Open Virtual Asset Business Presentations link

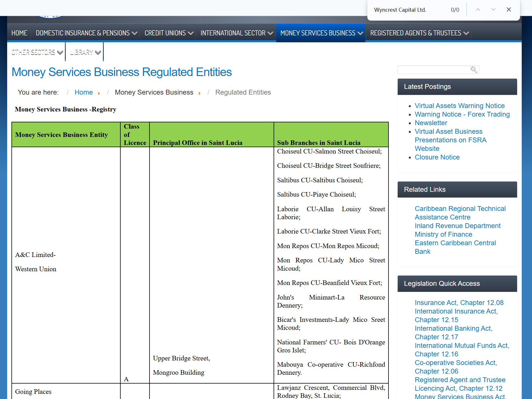[x=451, y=140]
